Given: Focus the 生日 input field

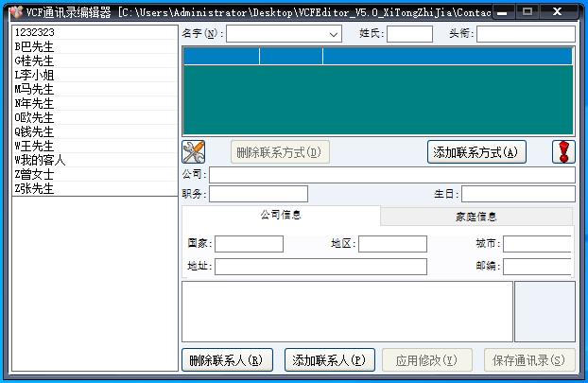Looking at the screenshot, I should tap(518, 194).
